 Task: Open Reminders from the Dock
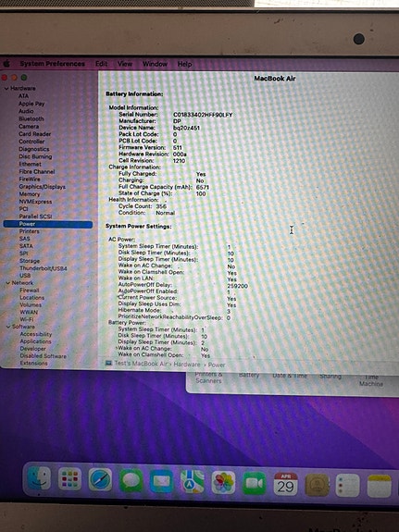click(x=348, y=486)
